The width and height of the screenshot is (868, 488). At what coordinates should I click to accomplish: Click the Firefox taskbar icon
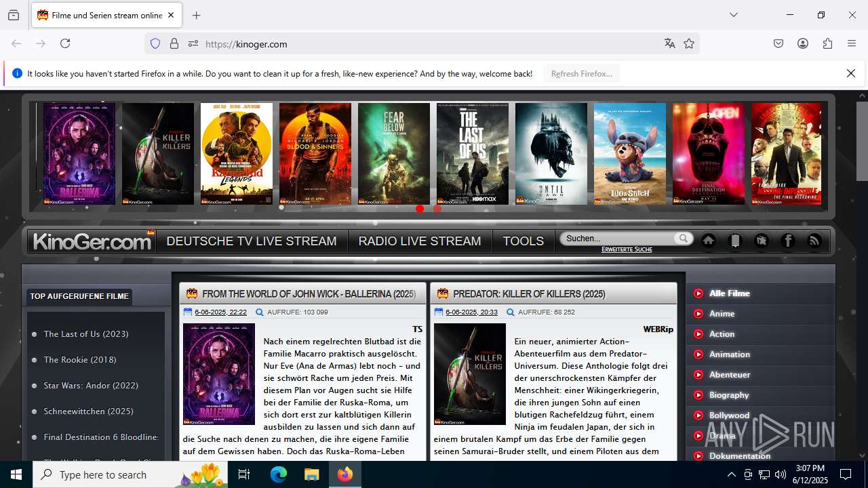click(345, 474)
